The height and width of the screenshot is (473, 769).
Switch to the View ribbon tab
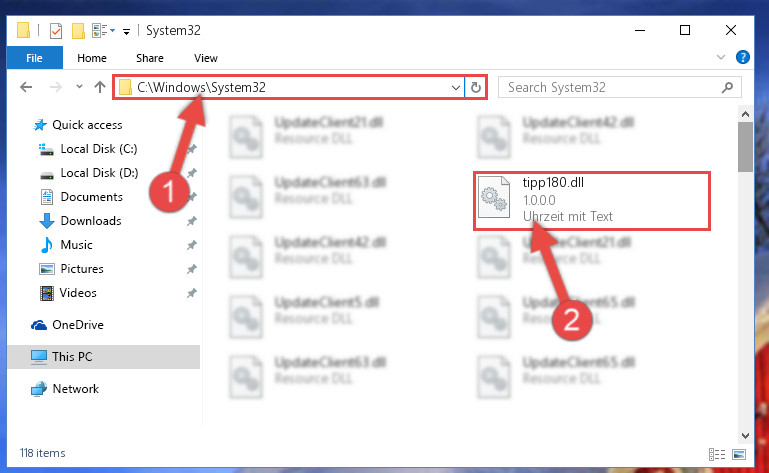tap(205, 58)
